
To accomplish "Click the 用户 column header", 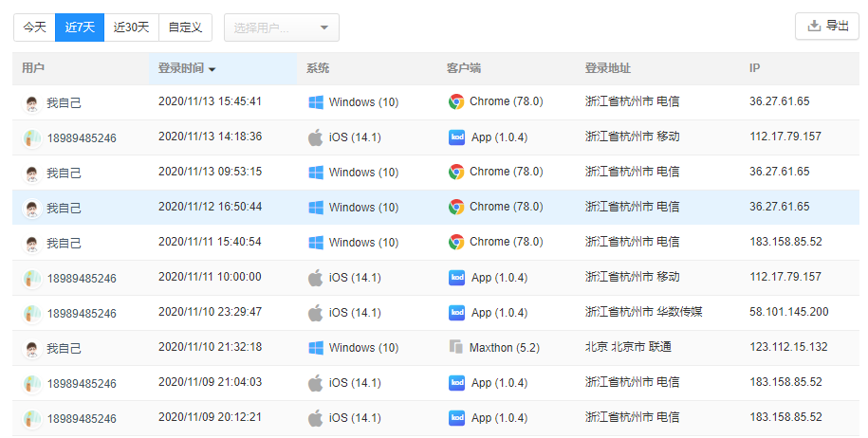I will 33,68.
